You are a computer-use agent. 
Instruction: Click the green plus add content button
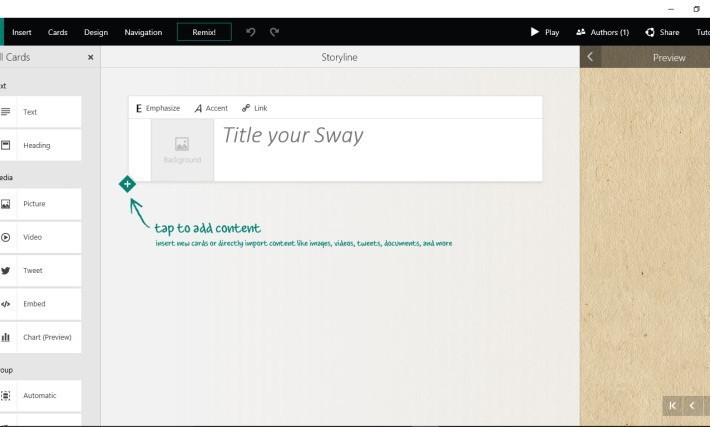coord(127,184)
